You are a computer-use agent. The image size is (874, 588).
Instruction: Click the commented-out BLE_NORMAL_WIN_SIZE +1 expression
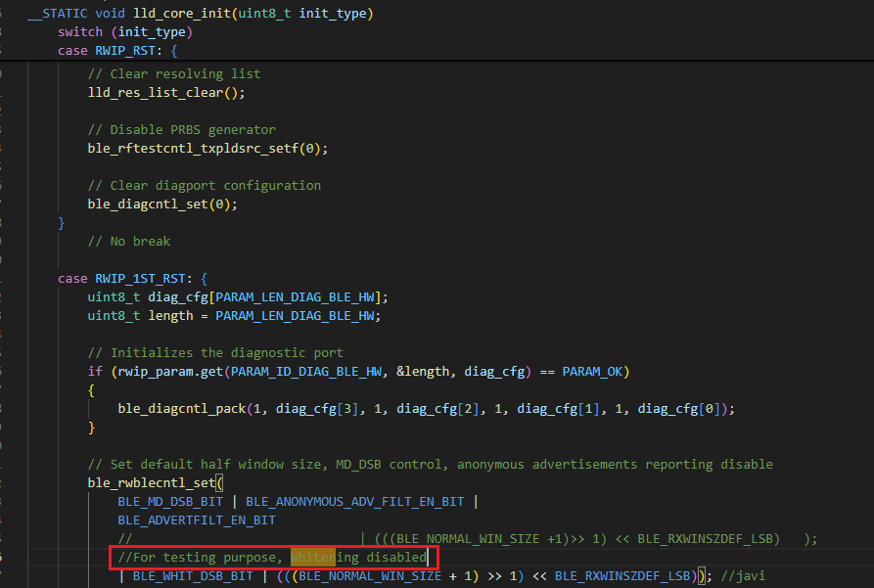483,538
